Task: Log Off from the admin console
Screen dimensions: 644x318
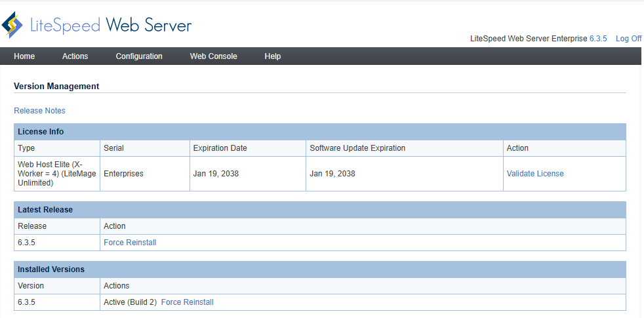Action: coord(628,39)
